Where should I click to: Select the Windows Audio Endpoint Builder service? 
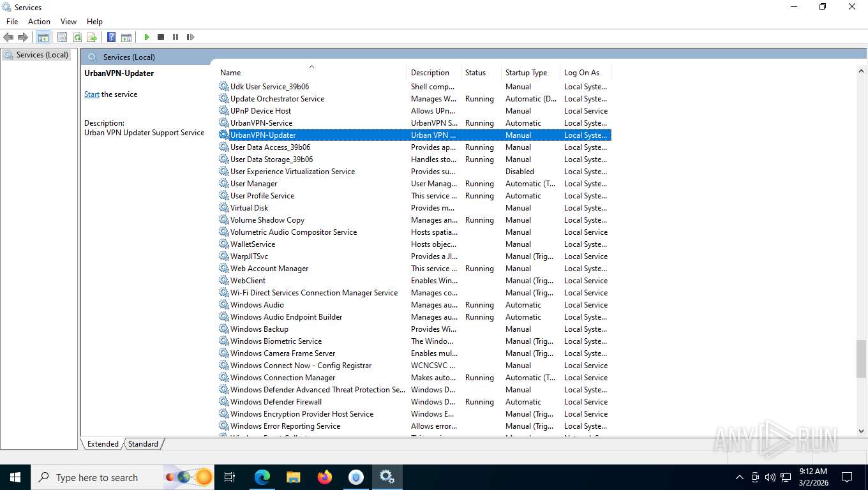click(x=414, y=317)
